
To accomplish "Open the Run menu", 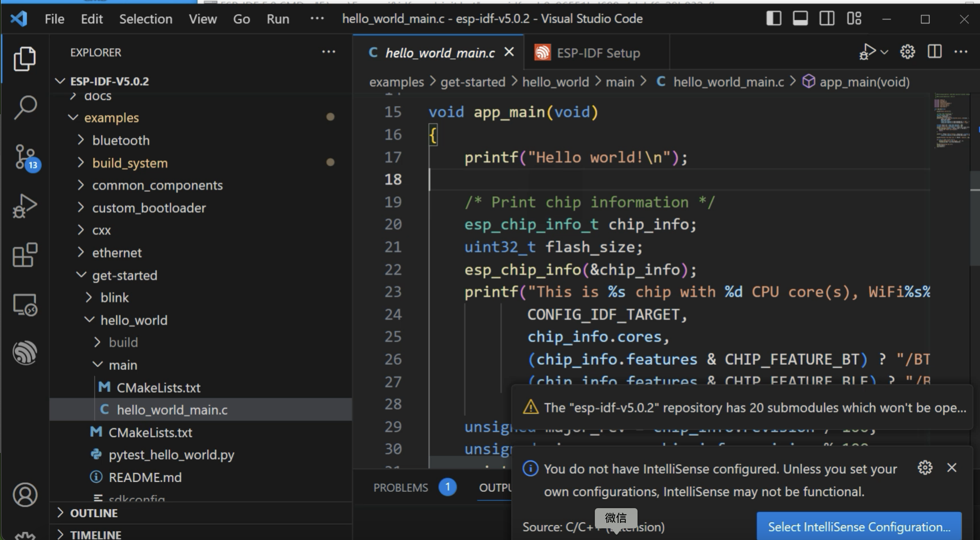I will 278,19.
